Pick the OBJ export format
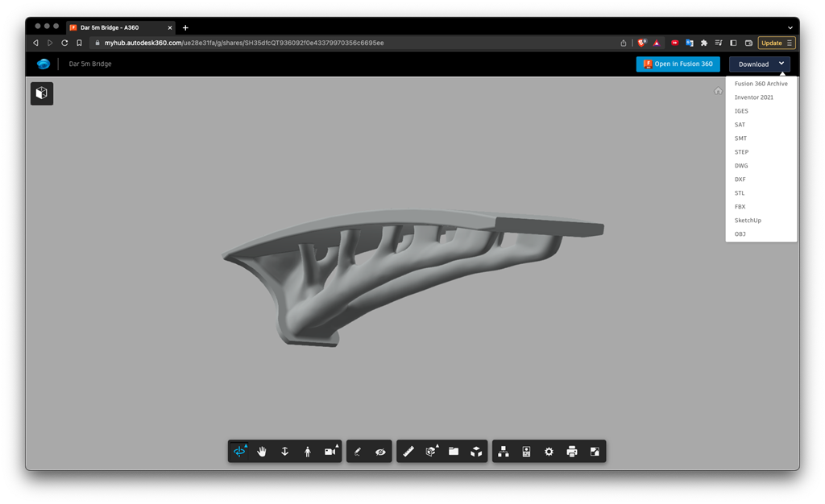This screenshot has height=504, width=825. [x=740, y=234]
